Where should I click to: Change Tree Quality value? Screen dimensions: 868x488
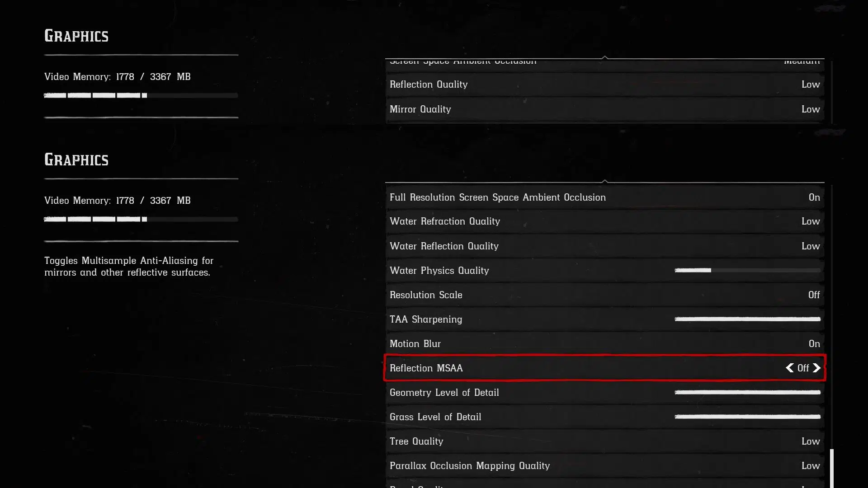click(811, 441)
